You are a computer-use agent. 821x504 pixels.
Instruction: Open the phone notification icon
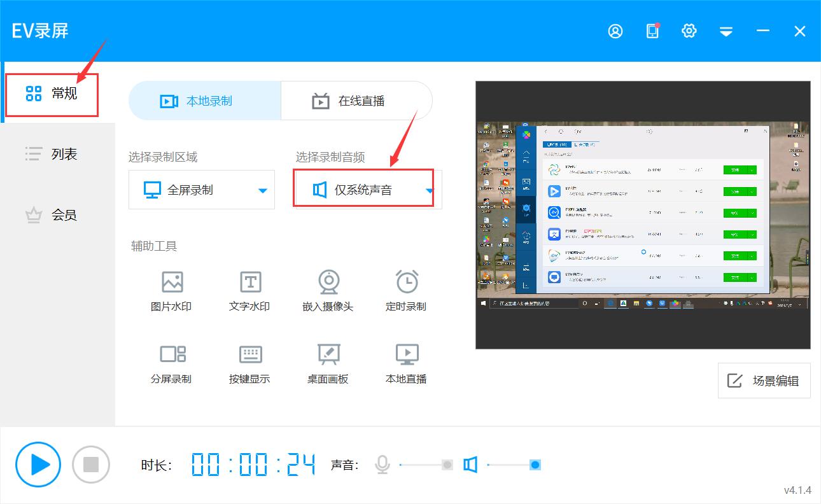(652, 31)
